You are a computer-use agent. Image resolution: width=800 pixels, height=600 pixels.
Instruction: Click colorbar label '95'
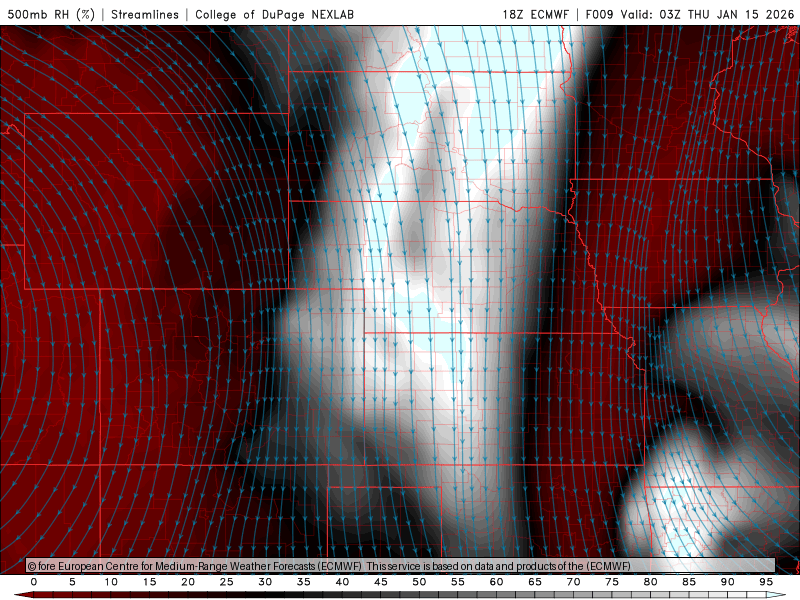click(x=766, y=582)
